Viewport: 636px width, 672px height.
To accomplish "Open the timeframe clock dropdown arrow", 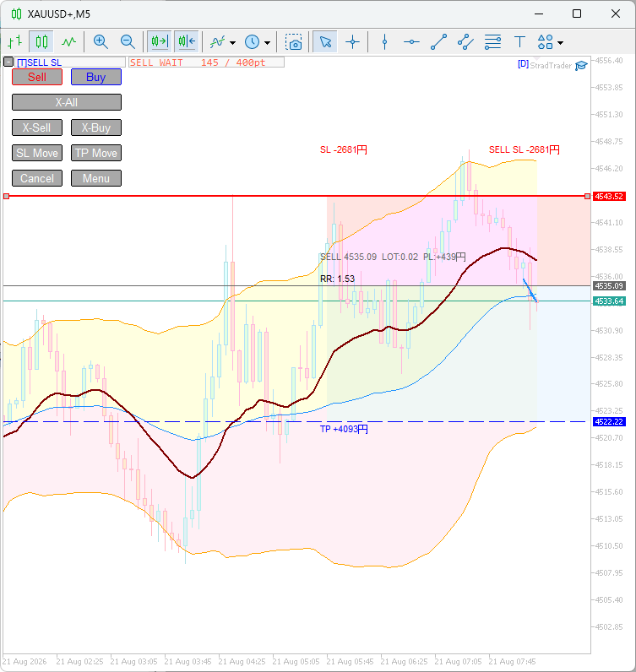I will pyautogui.click(x=267, y=43).
